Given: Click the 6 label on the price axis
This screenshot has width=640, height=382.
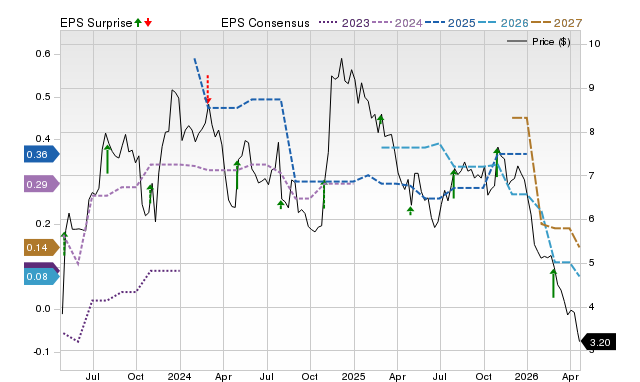Looking at the screenshot, I should pos(591,219).
